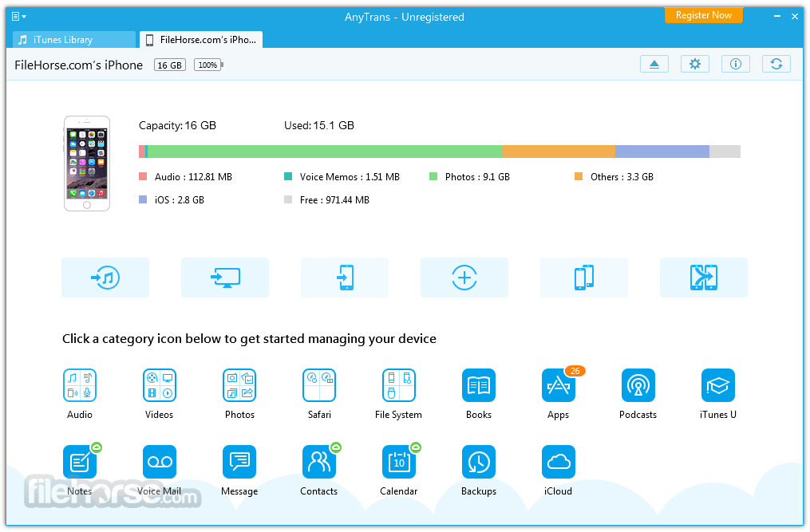
Task: Open settings with the gear icon
Action: click(695, 64)
